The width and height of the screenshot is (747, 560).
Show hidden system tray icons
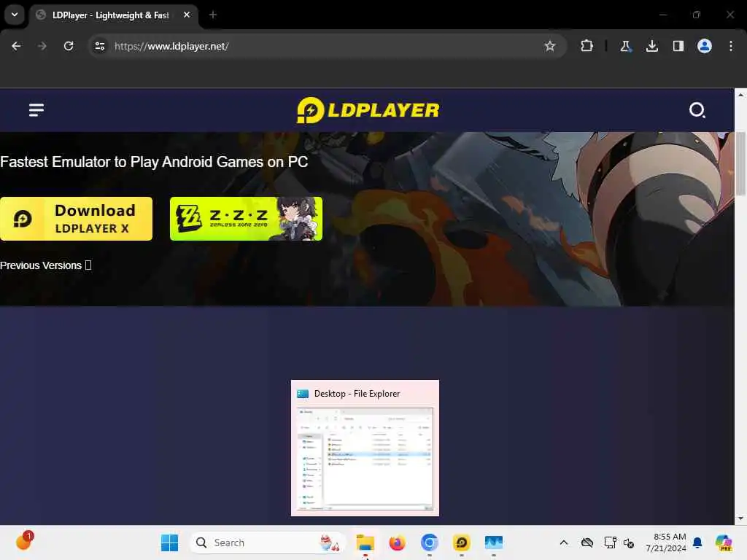[564, 542]
